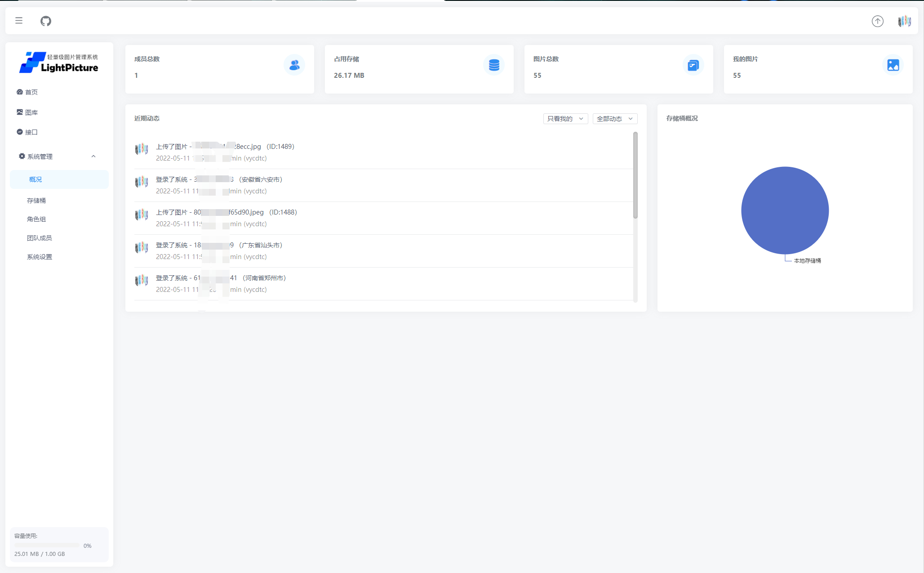The height and width of the screenshot is (573, 924).
Task: Click avatar on the 河南省郑州市 login entry
Action: point(142,280)
